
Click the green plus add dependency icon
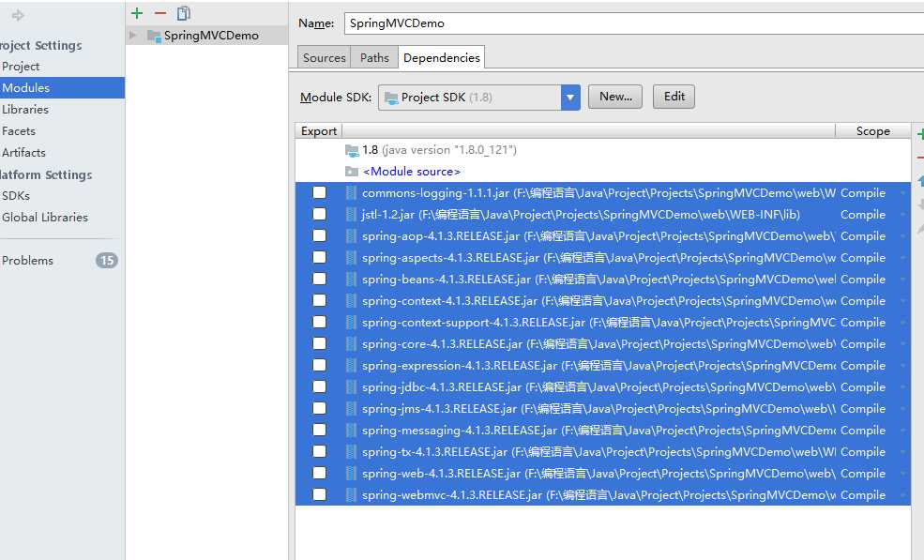[920, 134]
